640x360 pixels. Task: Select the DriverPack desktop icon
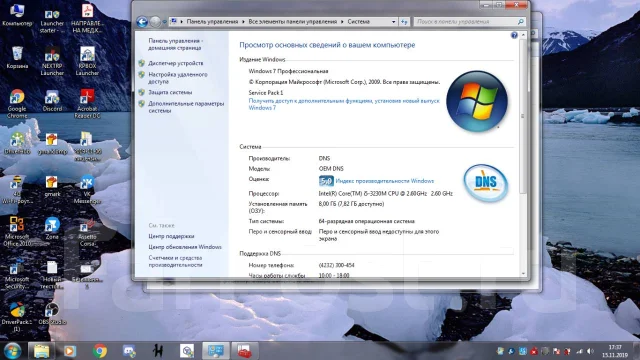click(17, 317)
